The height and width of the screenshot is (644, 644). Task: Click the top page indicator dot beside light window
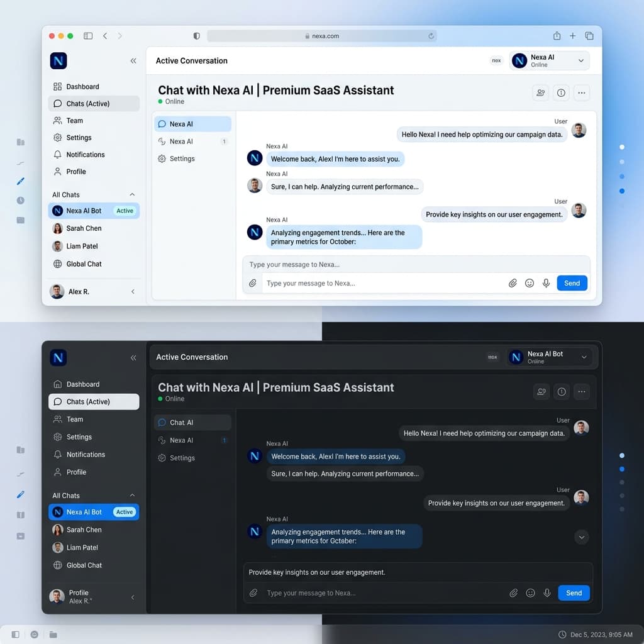pyautogui.click(x=622, y=147)
